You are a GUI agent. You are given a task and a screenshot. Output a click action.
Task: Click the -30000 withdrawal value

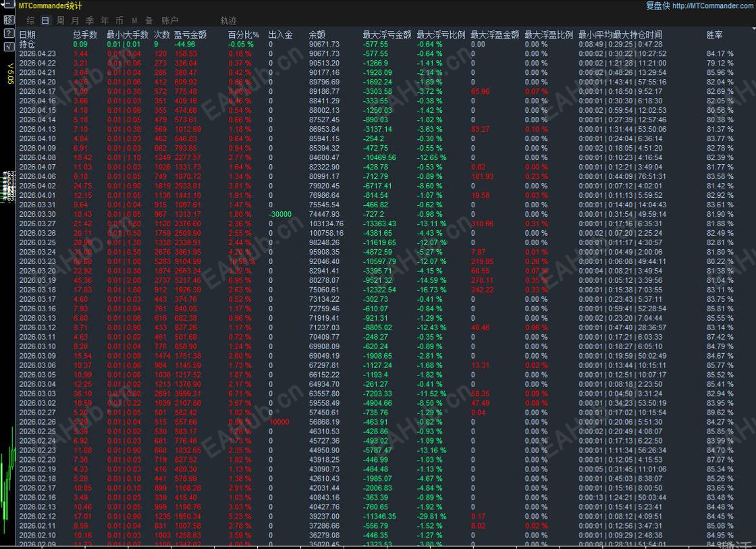click(280, 214)
